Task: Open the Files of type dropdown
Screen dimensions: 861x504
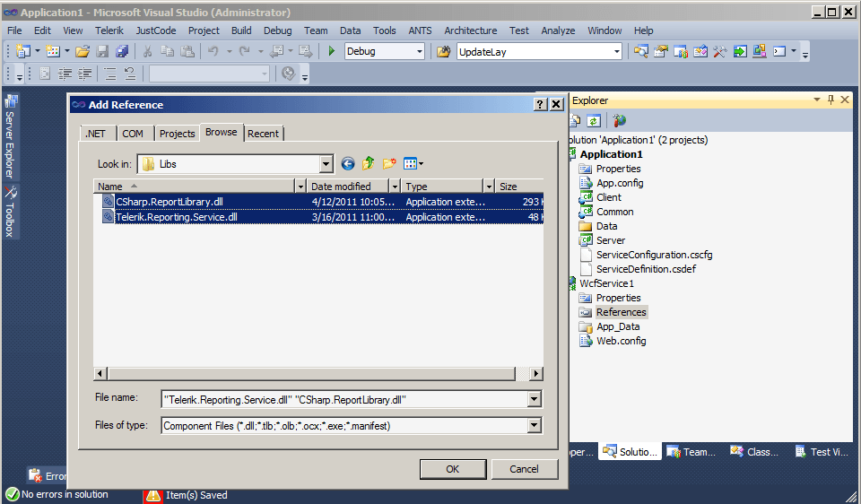Action: click(x=534, y=425)
